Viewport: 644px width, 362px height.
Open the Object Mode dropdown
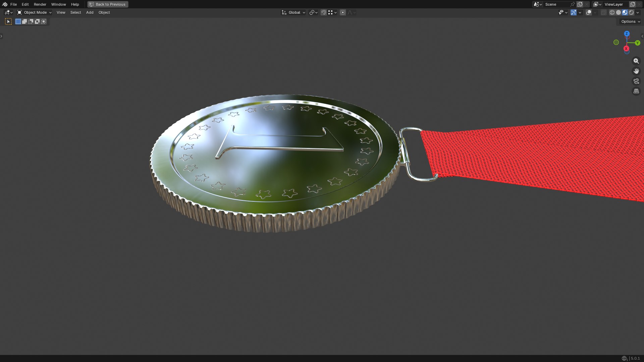34,12
